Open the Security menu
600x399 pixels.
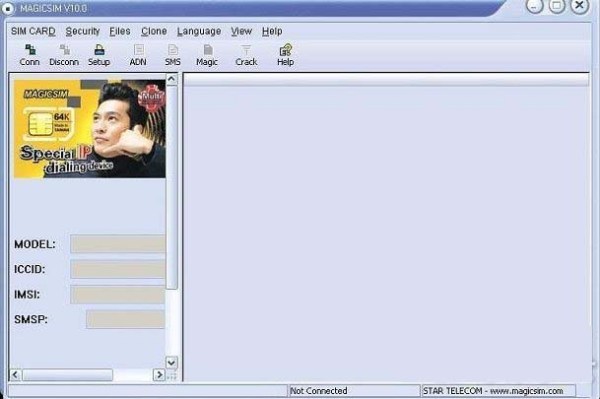[x=82, y=31]
